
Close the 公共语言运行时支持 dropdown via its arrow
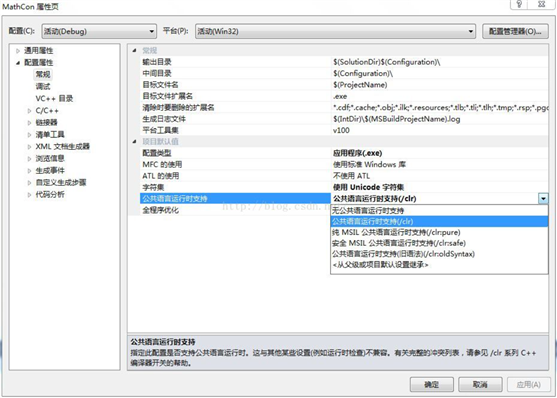543,198
